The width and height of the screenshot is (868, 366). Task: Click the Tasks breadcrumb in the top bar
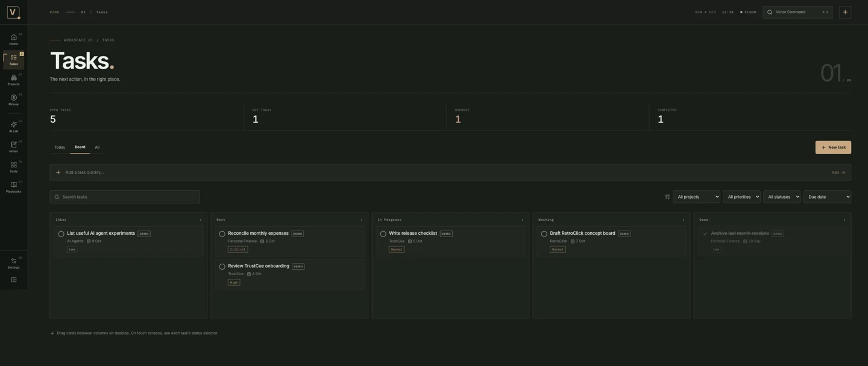pyautogui.click(x=102, y=12)
